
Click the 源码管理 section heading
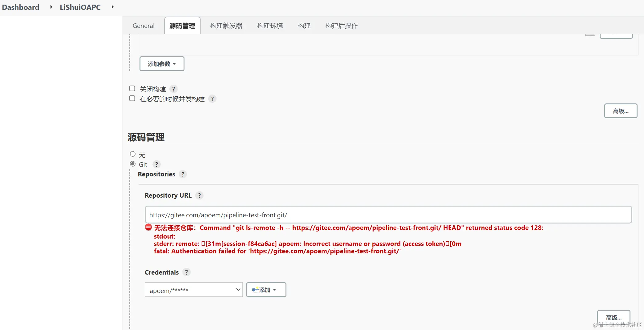(146, 137)
